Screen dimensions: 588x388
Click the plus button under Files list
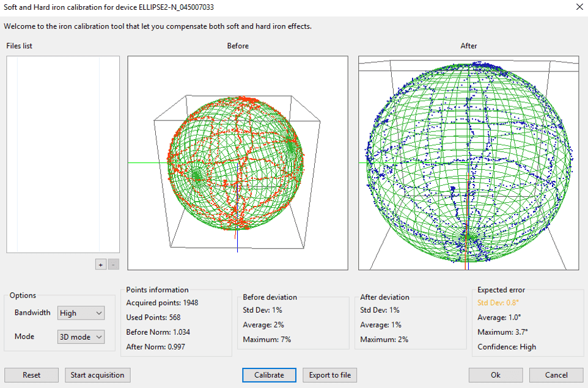pos(101,265)
